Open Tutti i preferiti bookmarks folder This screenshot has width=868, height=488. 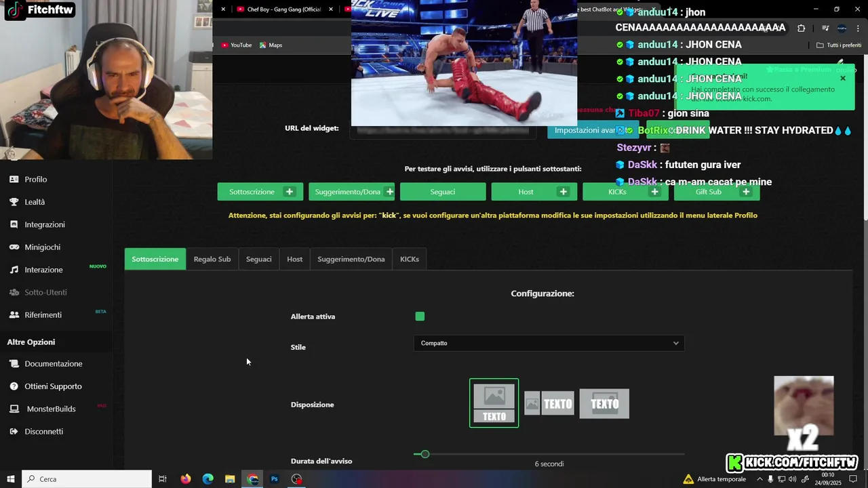coord(838,45)
